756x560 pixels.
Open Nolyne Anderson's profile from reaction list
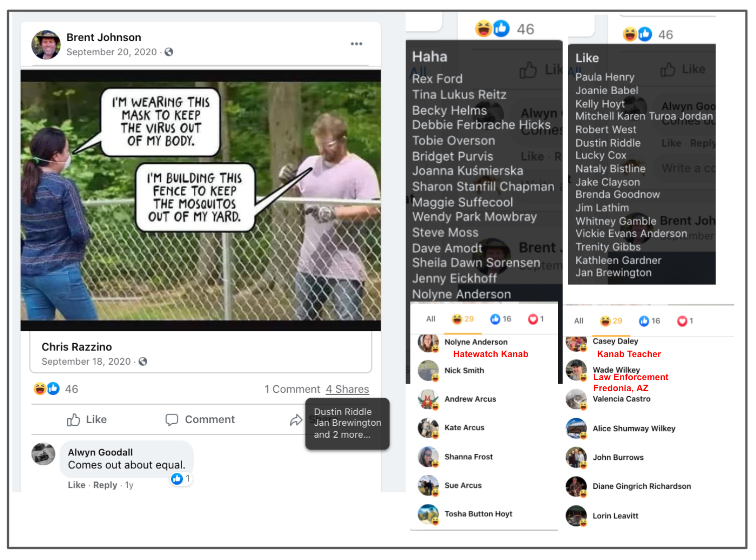(476, 342)
